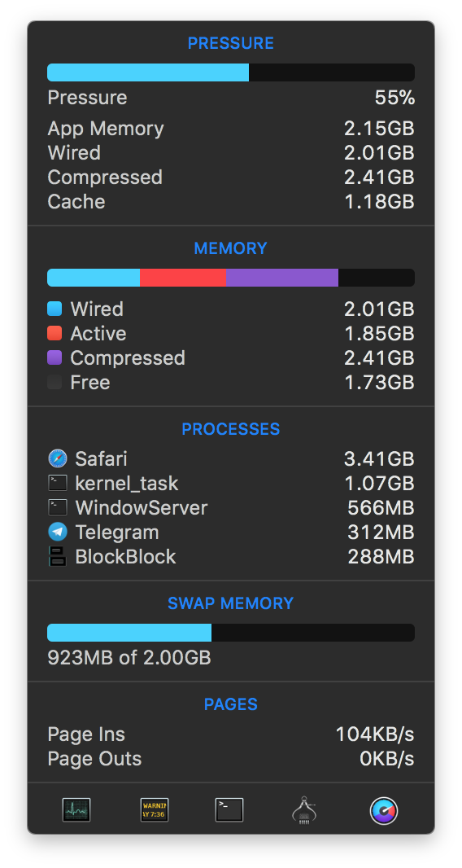The image size is (462, 868).
Task: Click the BlockBlock process icon
Action: tap(58, 556)
